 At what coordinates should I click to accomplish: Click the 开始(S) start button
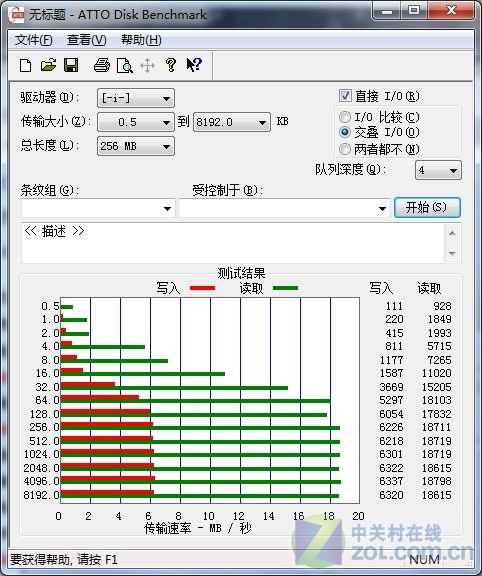pyautogui.click(x=427, y=208)
